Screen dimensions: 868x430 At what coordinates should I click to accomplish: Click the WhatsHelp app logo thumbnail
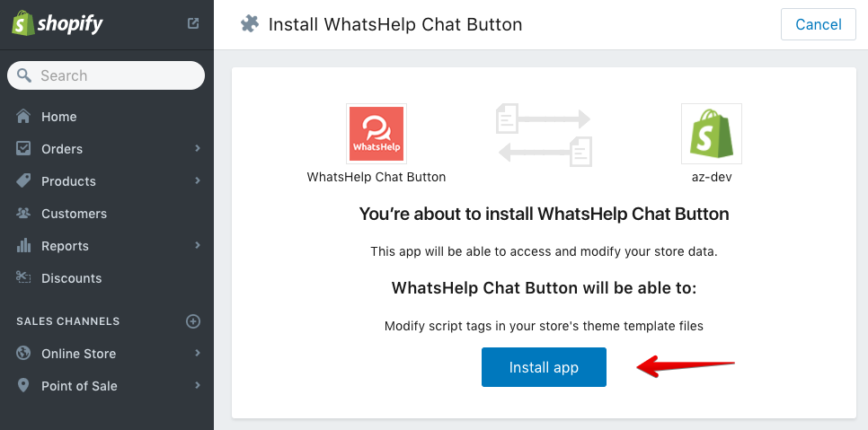[376, 134]
